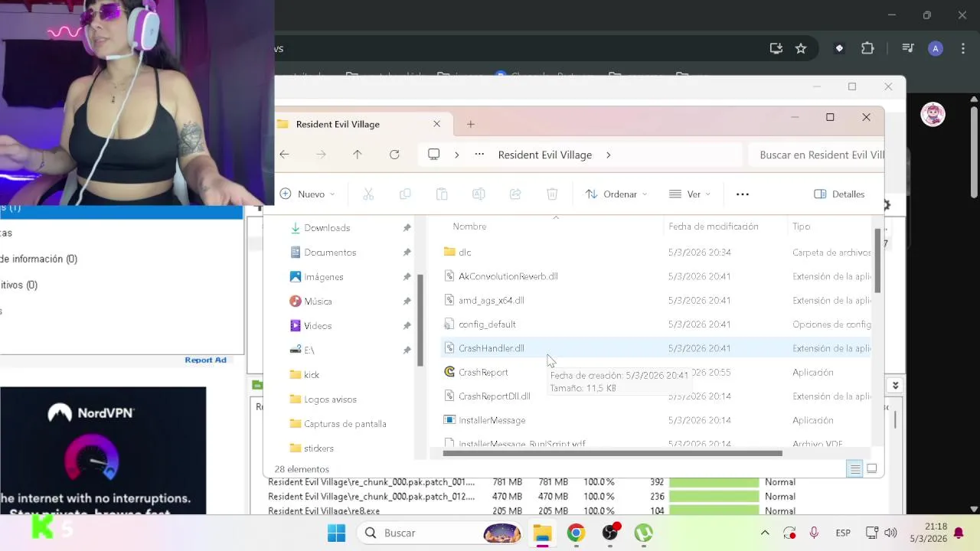Image resolution: width=980 pixels, height=551 pixels.
Task: Refresh the Resident Evil Village folder
Action: click(394, 155)
